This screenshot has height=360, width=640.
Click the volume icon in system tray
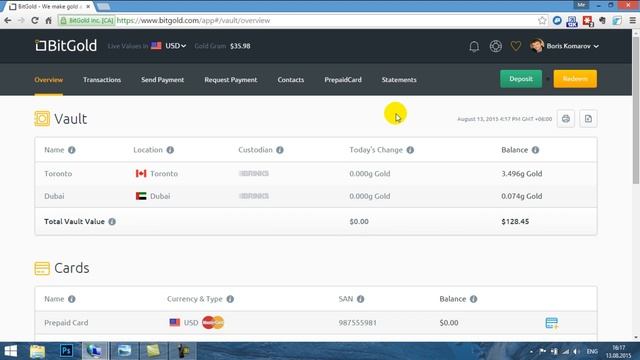[576, 351]
